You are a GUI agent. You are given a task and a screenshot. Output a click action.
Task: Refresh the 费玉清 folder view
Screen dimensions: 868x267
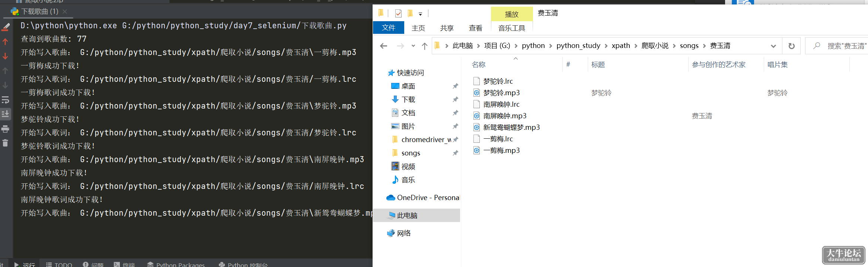tap(792, 46)
